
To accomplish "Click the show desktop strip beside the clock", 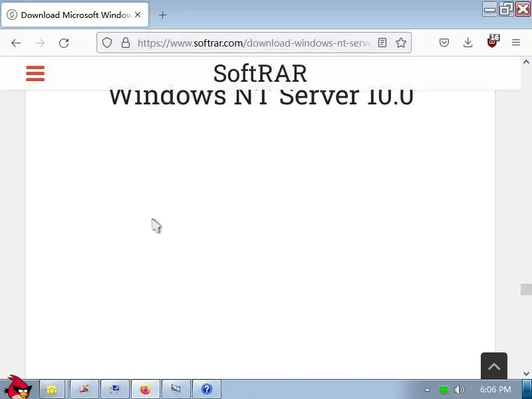I will [x=527, y=390].
